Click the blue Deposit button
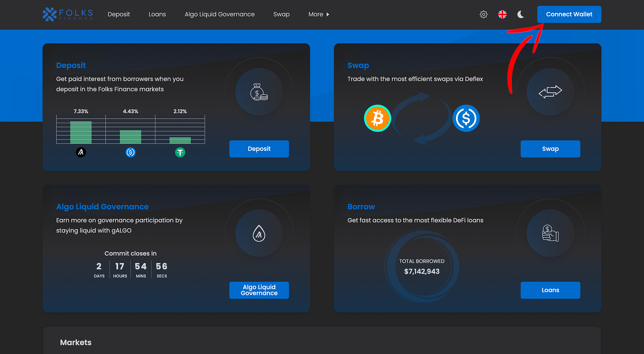The image size is (644, 354). 259,149
